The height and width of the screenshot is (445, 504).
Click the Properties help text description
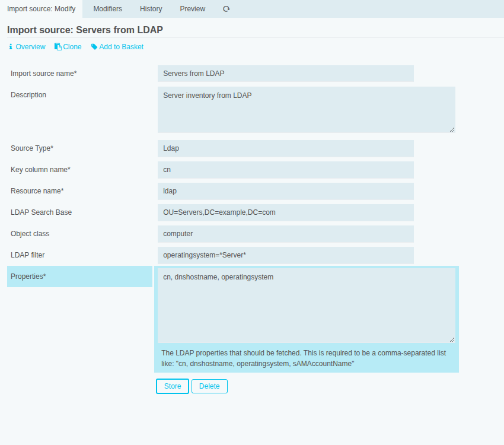(x=304, y=358)
